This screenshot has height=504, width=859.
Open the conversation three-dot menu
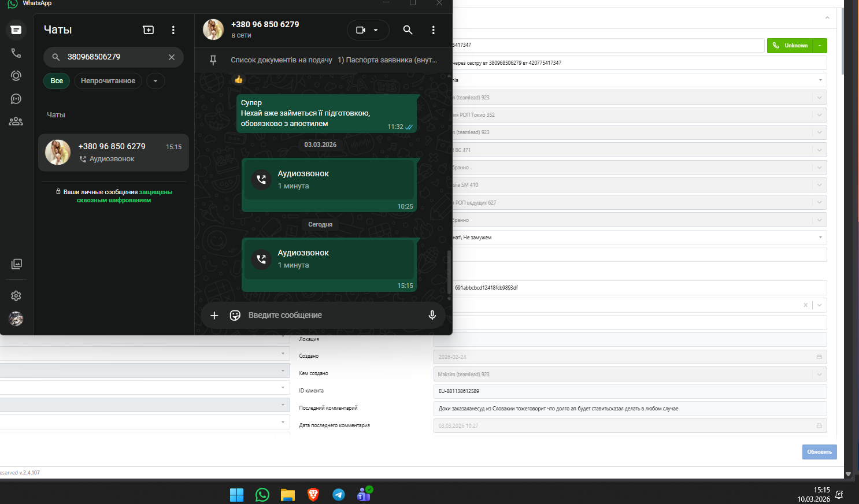[x=434, y=30]
